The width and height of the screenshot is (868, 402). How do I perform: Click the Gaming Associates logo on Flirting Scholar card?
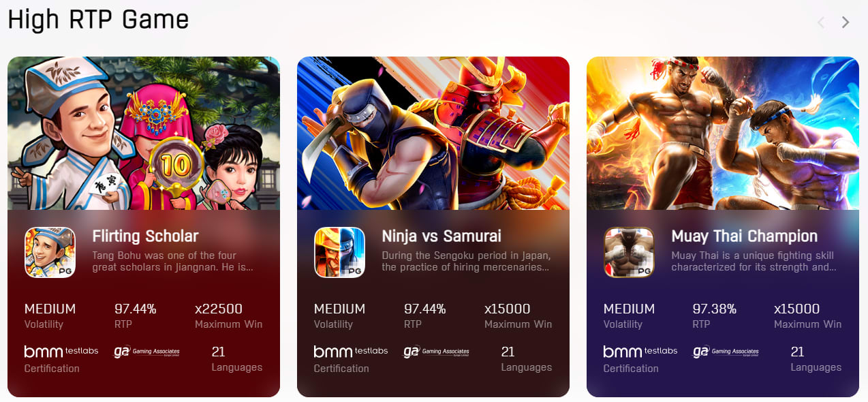tap(146, 352)
